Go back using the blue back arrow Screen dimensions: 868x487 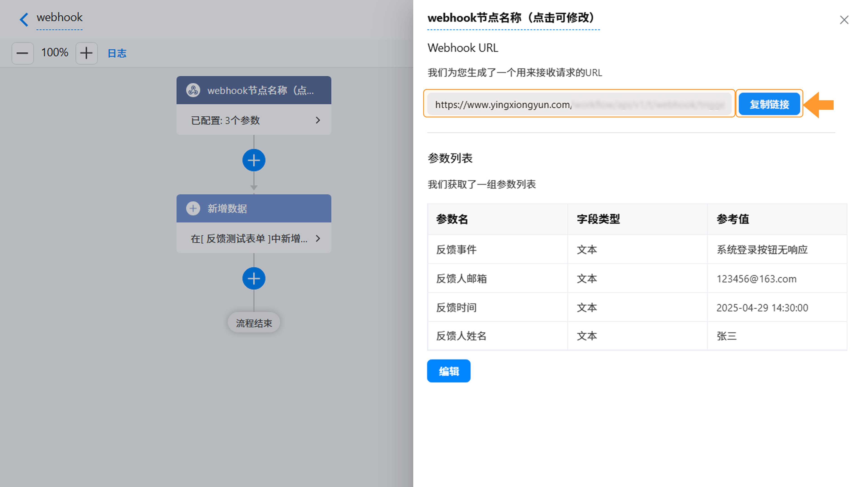[x=24, y=19]
